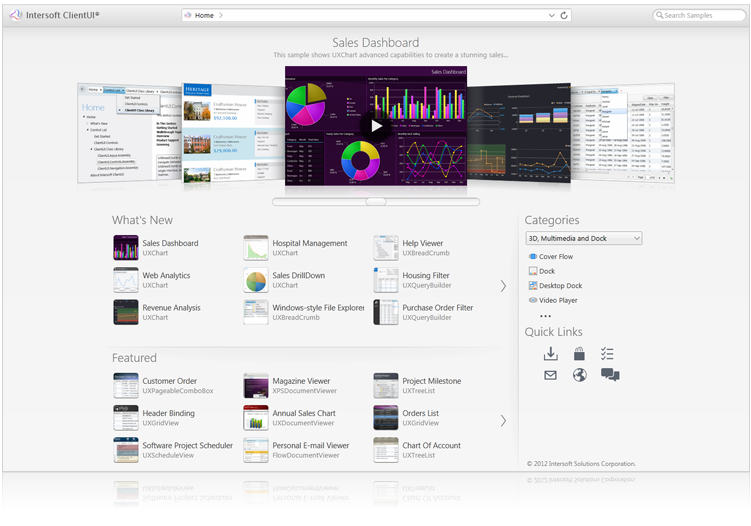
Task: Click the email envelope quick link icon
Action: 551,375
